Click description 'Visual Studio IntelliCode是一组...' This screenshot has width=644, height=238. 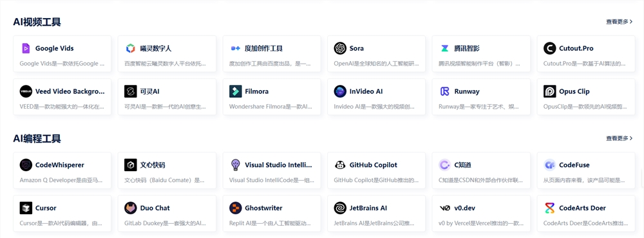272,181
